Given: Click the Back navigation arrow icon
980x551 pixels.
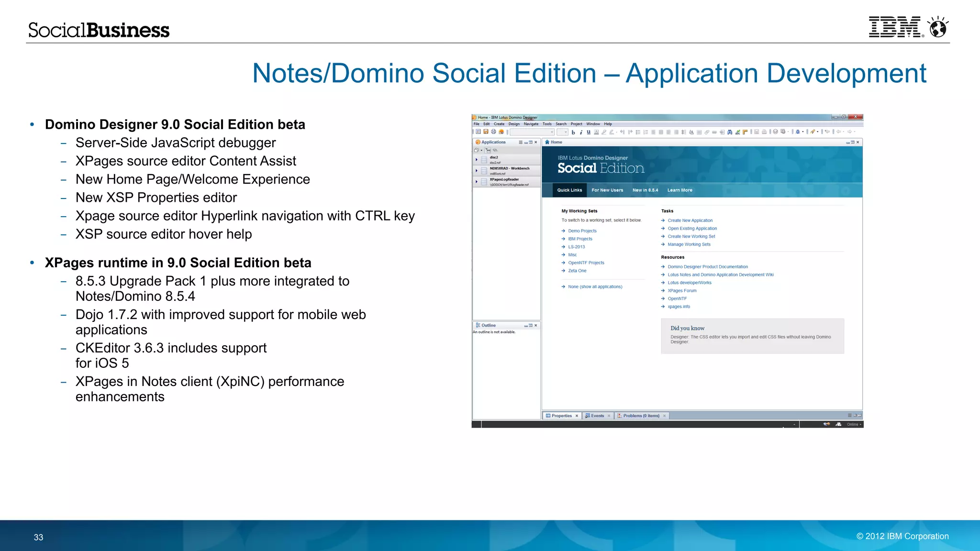Looking at the screenshot, I should click(838, 132).
